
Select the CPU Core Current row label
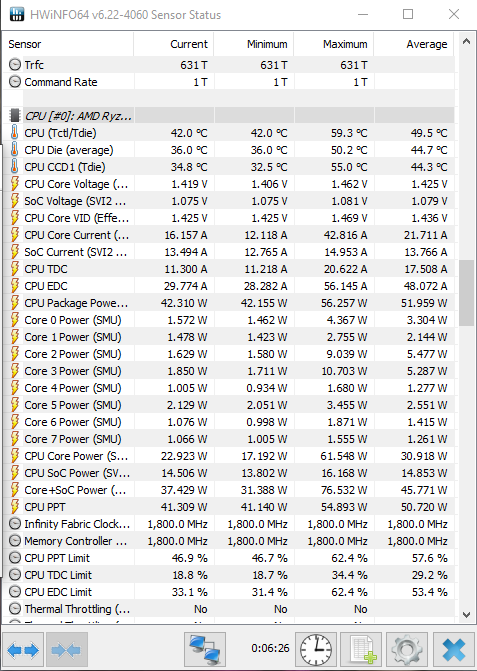pyautogui.click(x=77, y=235)
